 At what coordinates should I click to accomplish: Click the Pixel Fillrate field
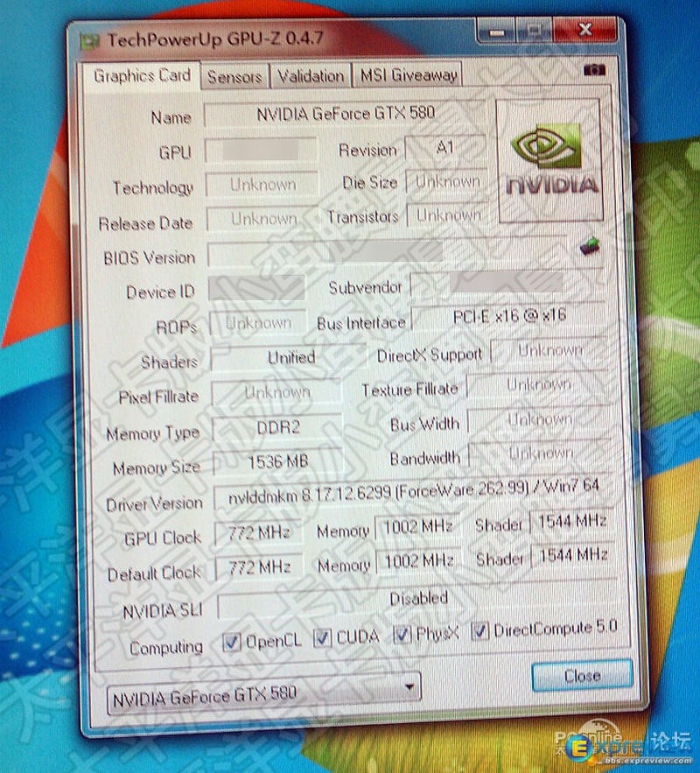276,392
